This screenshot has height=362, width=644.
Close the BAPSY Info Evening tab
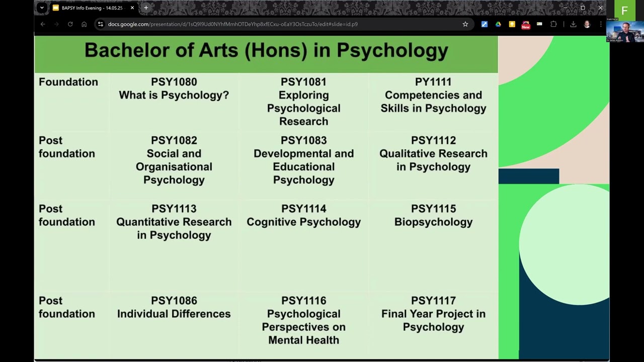coord(132,8)
